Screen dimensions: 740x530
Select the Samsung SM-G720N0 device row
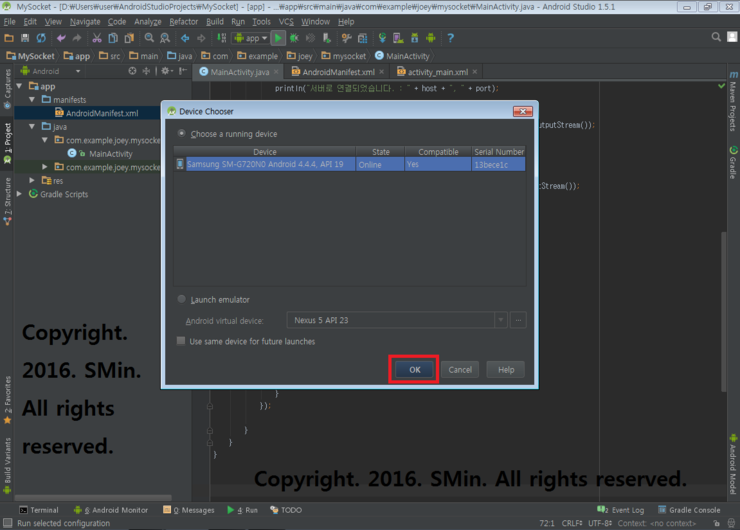pyautogui.click(x=350, y=164)
